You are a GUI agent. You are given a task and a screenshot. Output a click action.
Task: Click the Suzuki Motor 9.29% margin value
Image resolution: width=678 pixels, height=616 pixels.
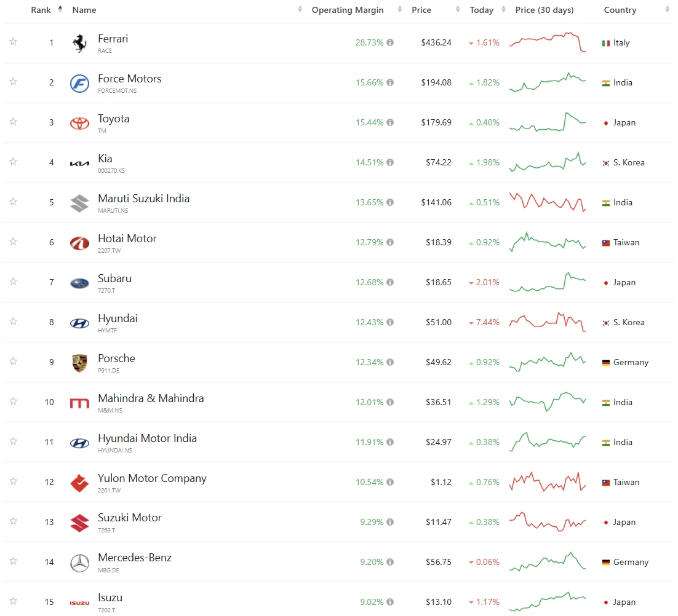pos(372,523)
